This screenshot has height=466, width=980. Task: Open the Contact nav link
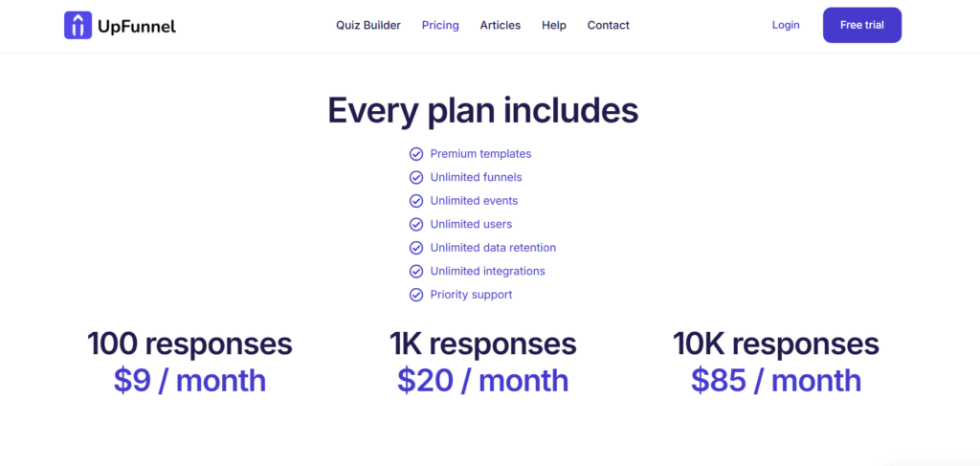608,26
